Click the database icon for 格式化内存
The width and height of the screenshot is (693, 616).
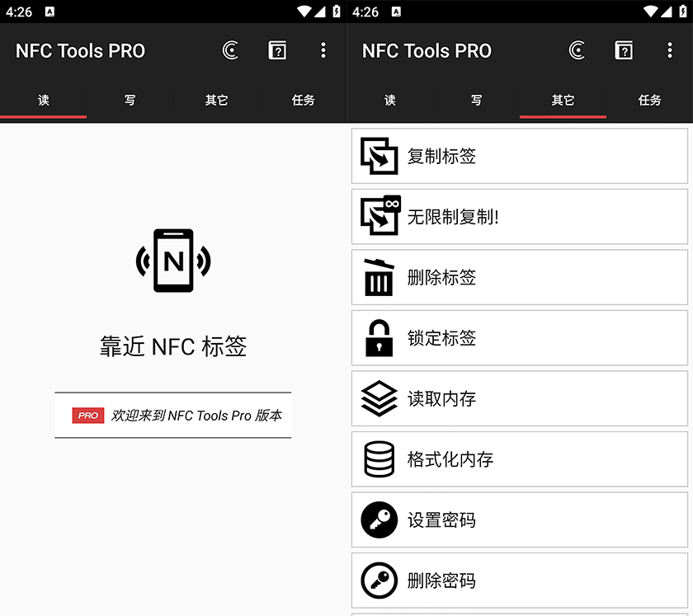click(x=379, y=459)
